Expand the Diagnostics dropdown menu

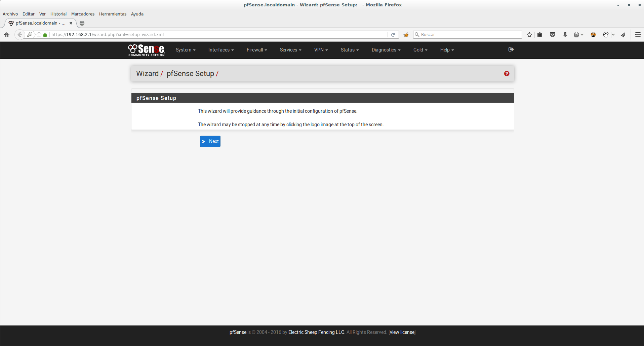386,50
